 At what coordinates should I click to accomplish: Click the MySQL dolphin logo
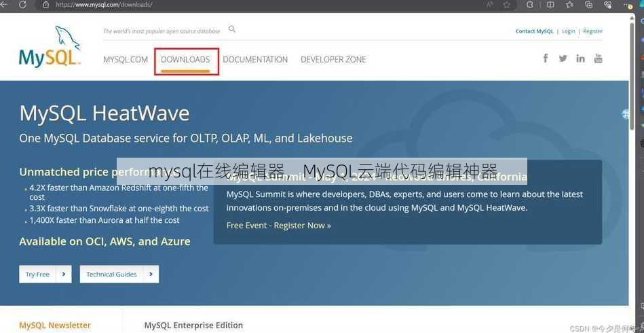point(50,46)
